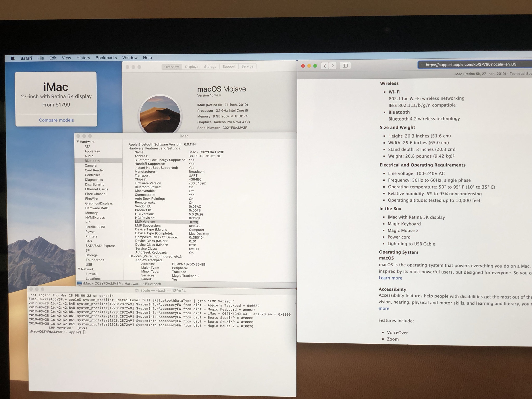Click the Chipset value 4364B0

195,179
